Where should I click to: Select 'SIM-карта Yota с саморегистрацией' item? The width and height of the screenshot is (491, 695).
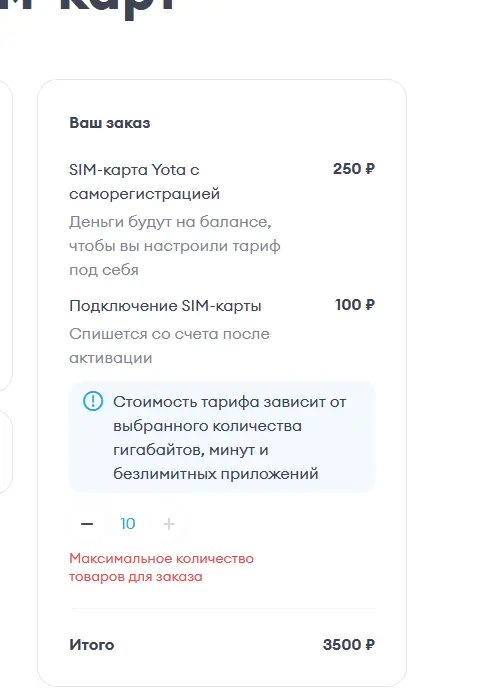144,182
